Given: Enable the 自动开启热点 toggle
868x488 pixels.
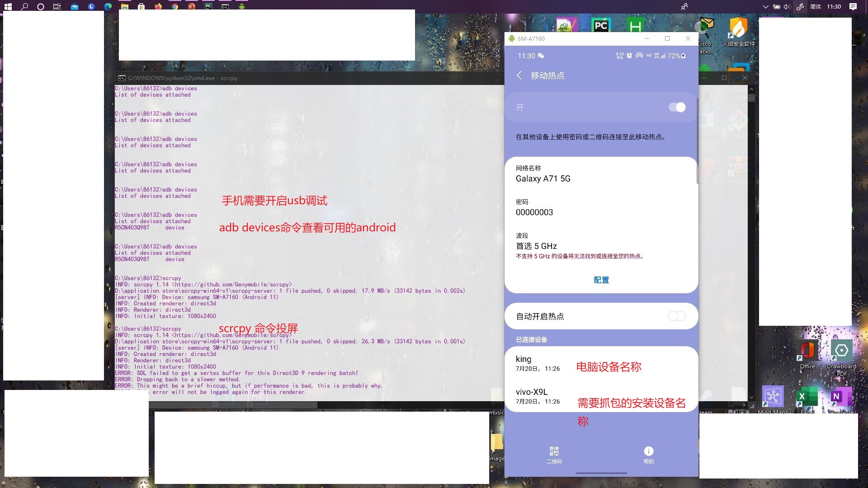Looking at the screenshot, I should (x=676, y=316).
